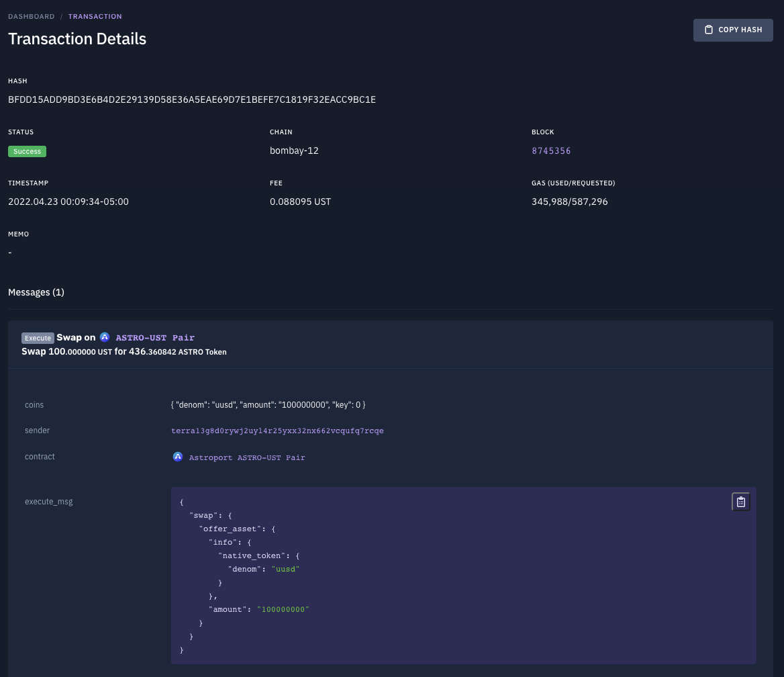Open sender terra13g8d0rywj address link
Image resolution: width=784 pixels, height=677 pixels.
(277, 431)
